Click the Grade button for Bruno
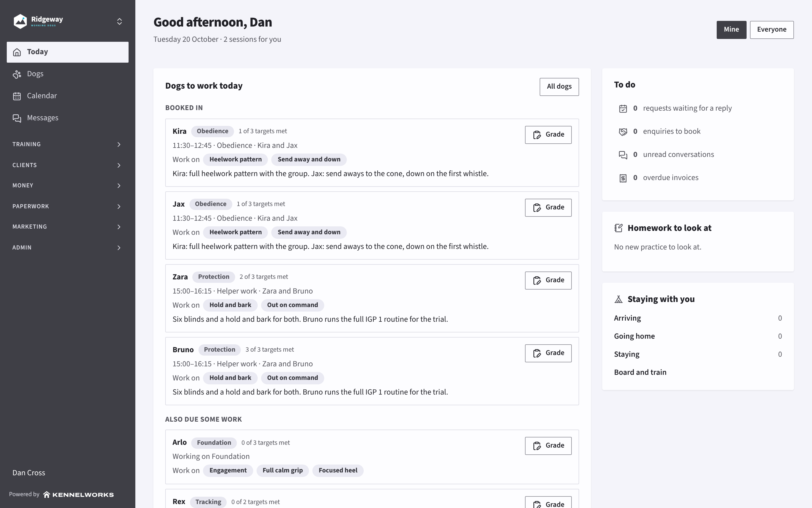812x508 pixels. (548, 353)
